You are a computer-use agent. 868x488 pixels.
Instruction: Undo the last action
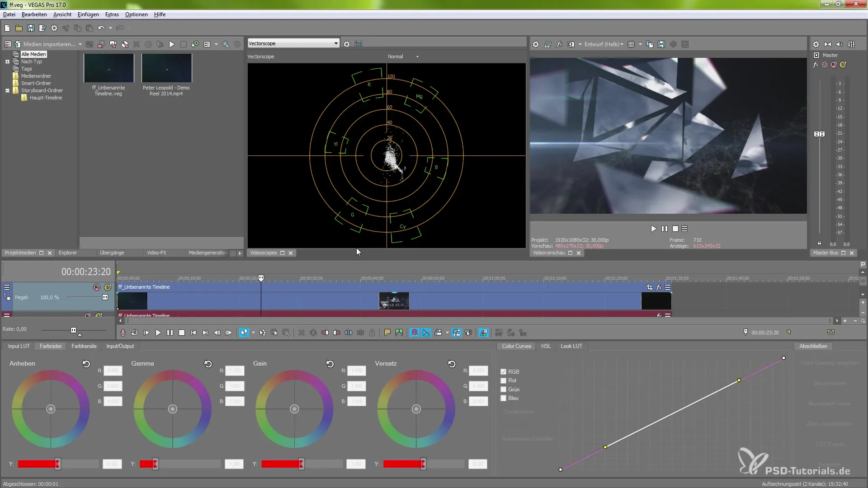[101, 28]
